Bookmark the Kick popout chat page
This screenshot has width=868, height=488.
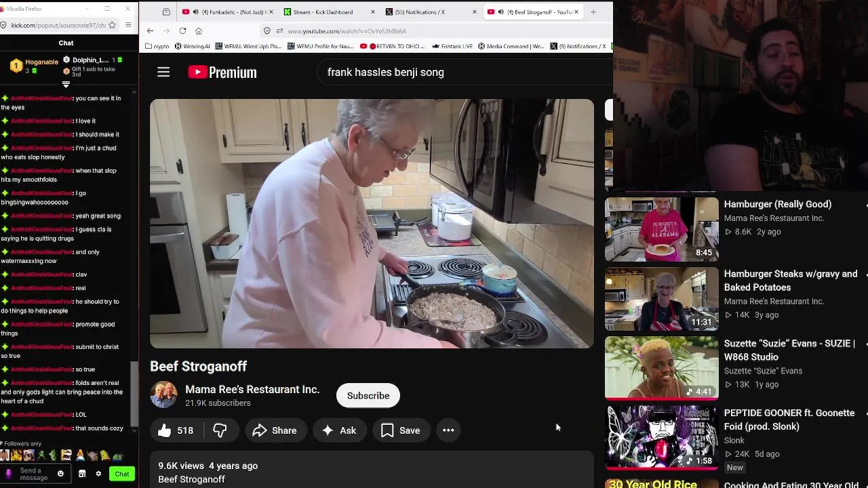(x=112, y=25)
